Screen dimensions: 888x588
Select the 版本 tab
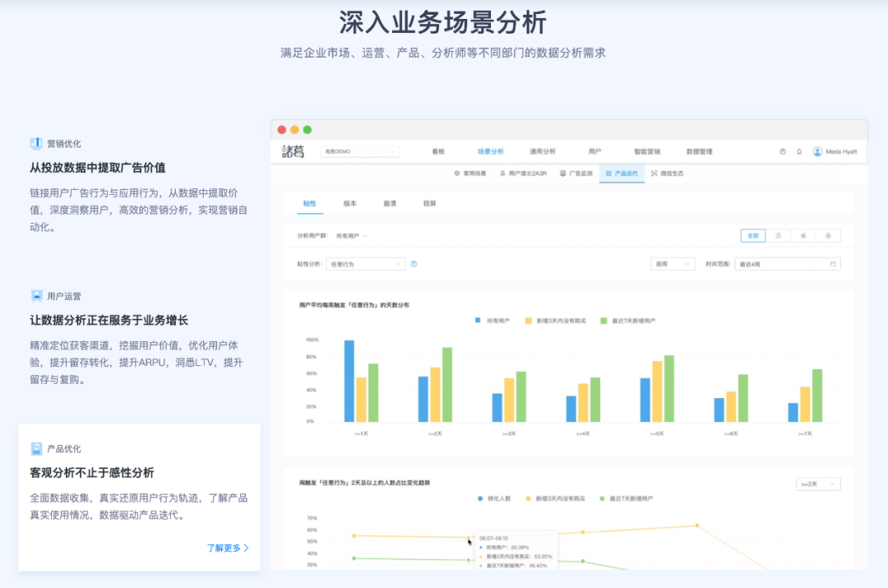pyautogui.click(x=350, y=203)
